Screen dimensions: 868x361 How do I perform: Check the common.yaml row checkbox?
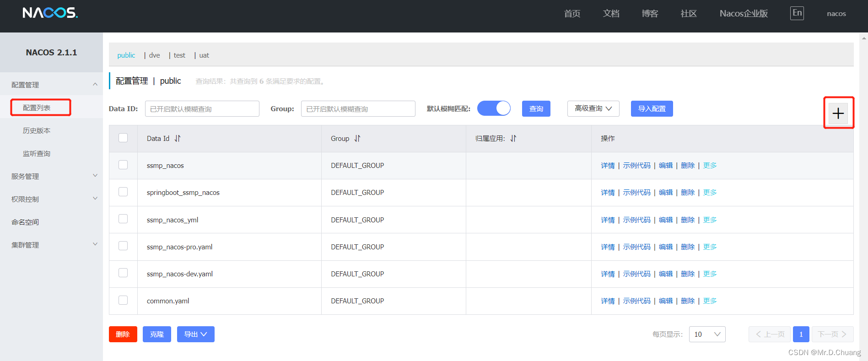(x=123, y=300)
